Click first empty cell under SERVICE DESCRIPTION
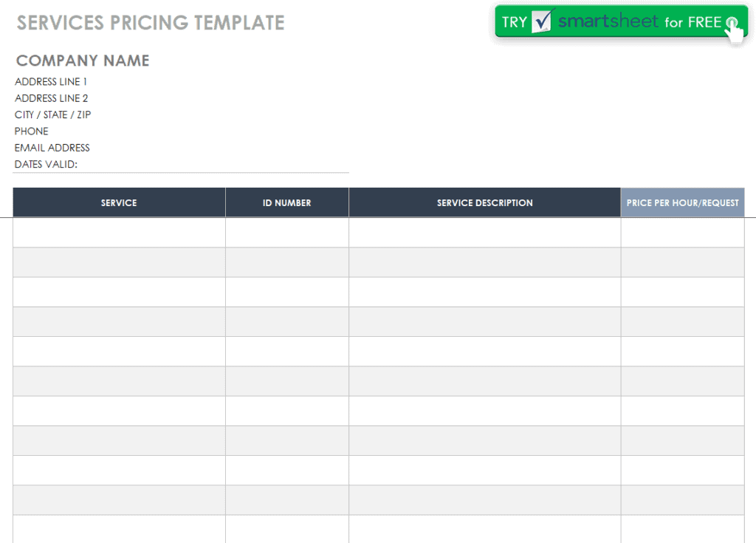The width and height of the screenshot is (756, 543). (484, 233)
